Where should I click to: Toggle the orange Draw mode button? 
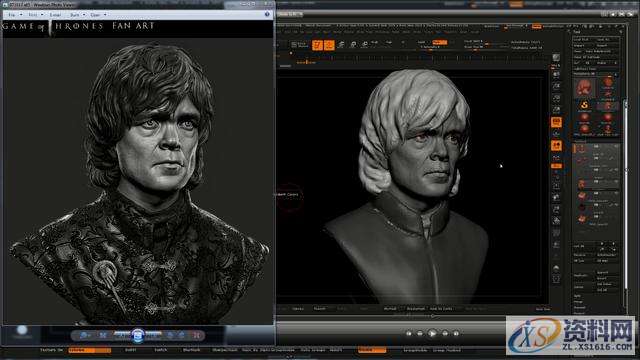[x=329, y=45]
